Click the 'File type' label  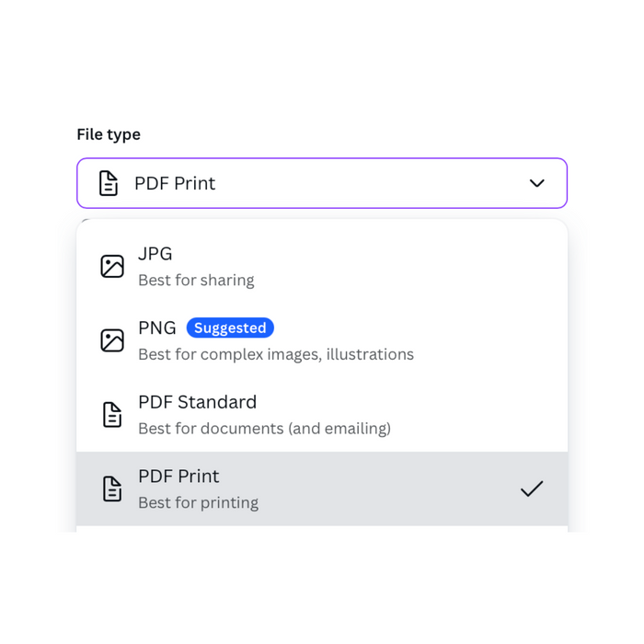click(109, 134)
